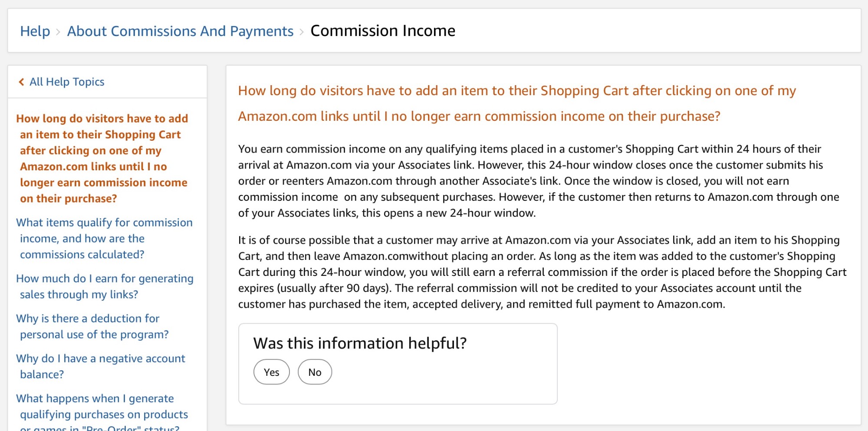Screen dimensions: 868x431
Task: Open the Help breadcrumb link
Action: (35, 31)
